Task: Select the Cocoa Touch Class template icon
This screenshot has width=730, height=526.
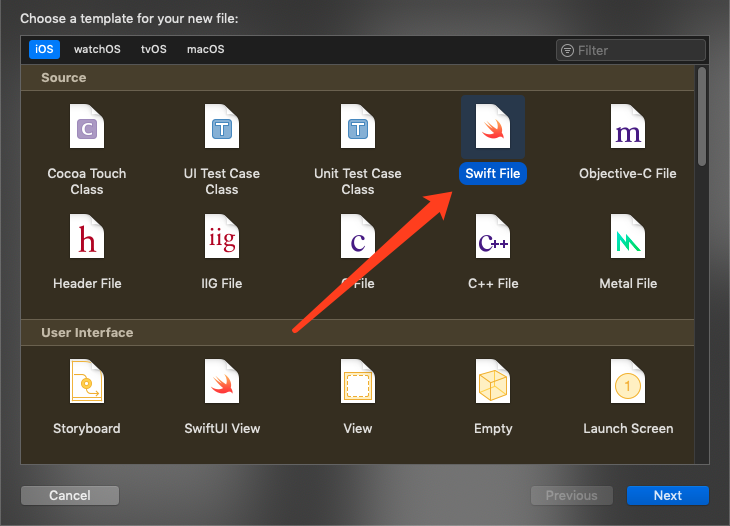Action: pyautogui.click(x=87, y=126)
